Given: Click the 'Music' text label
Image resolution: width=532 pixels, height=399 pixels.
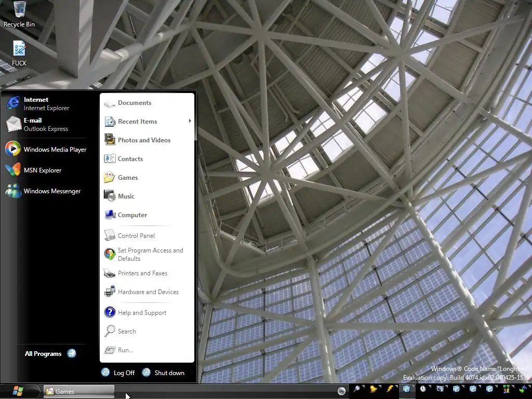Looking at the screenshot, I should (x=126, y=196).
